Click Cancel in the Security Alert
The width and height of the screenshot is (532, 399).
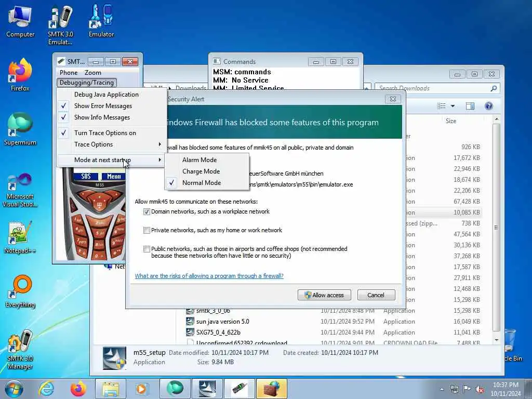tap(376, 295)
